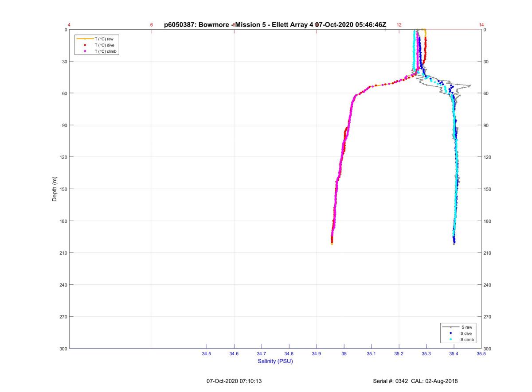Screen dimensions: 532x392
Task: Click depth tick 300 on left axis
Action: pos(63,349)
